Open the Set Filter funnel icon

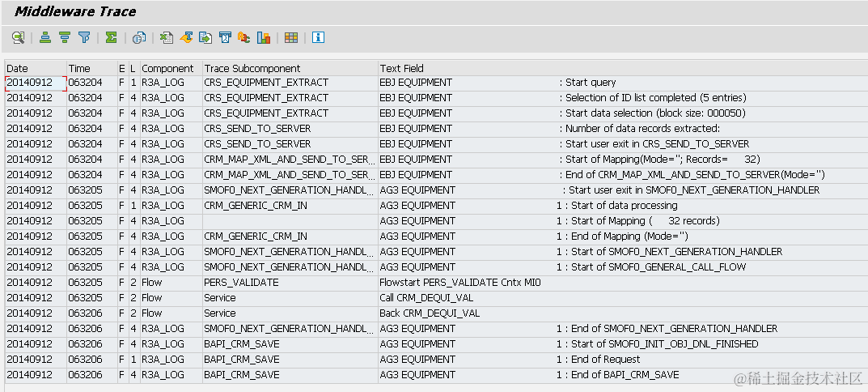pos(84,38)
